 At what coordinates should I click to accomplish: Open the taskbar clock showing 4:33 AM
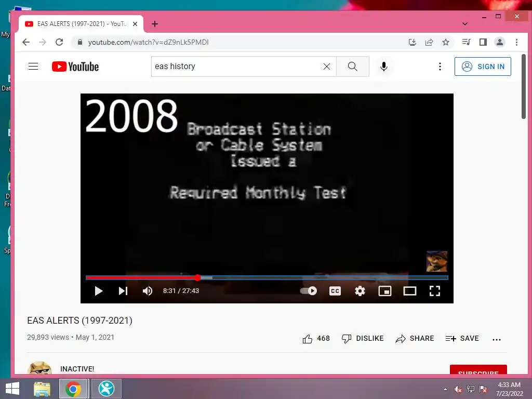coord(509,389)
